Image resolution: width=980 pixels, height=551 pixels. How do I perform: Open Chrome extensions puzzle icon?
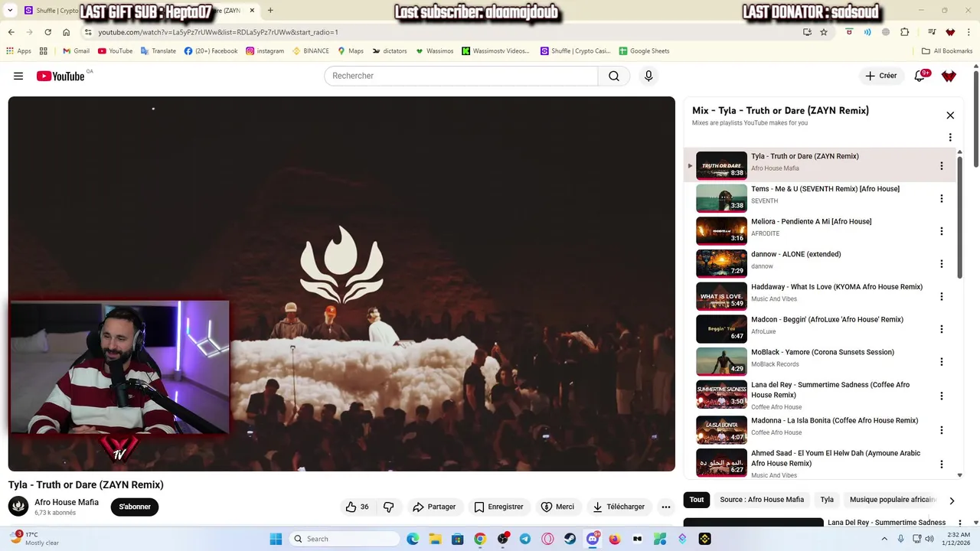904,32
